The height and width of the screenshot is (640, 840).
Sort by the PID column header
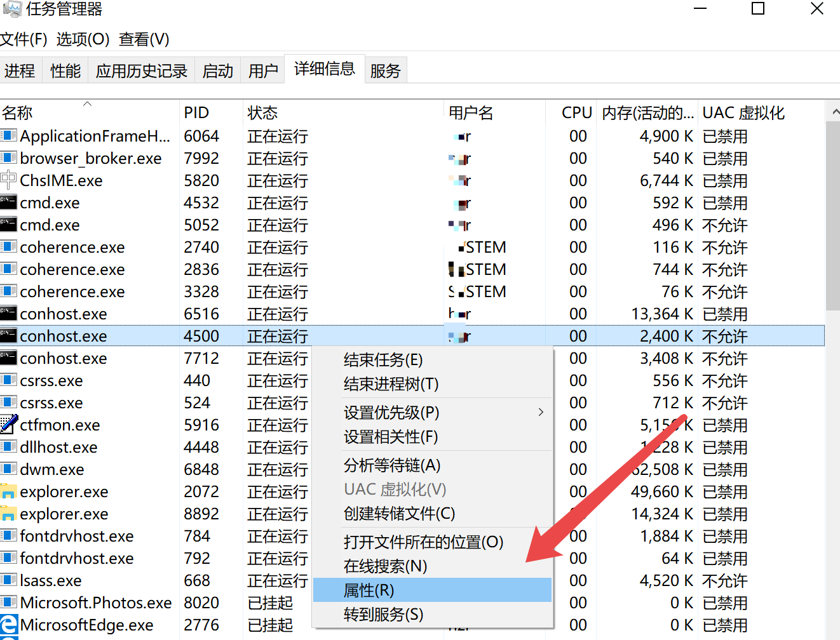(x=196, y=112)
